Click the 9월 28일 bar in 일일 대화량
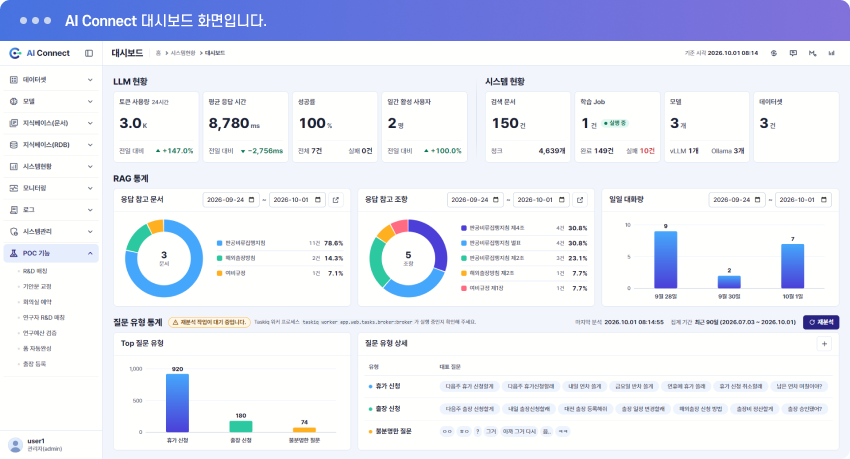The height and width of the screenshot is (459, 850). 665,260
